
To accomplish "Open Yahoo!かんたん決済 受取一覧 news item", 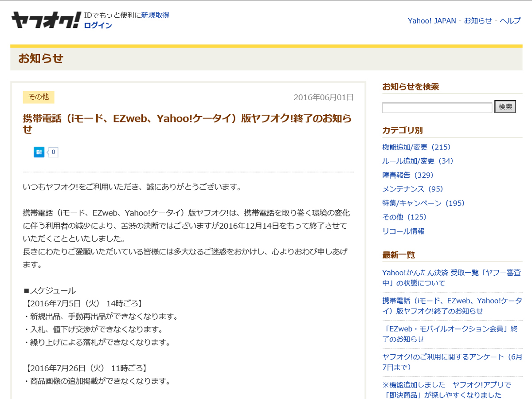I will point(451,278).
